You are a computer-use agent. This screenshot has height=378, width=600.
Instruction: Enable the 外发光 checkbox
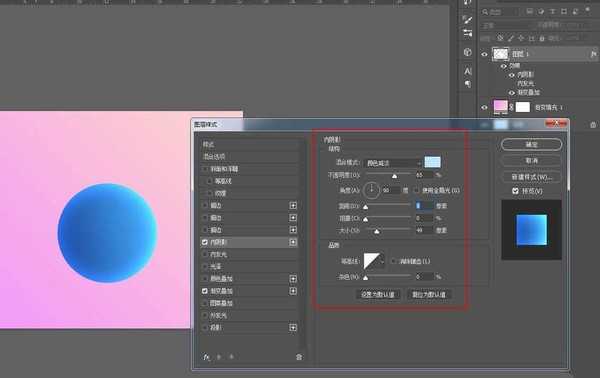205,316
